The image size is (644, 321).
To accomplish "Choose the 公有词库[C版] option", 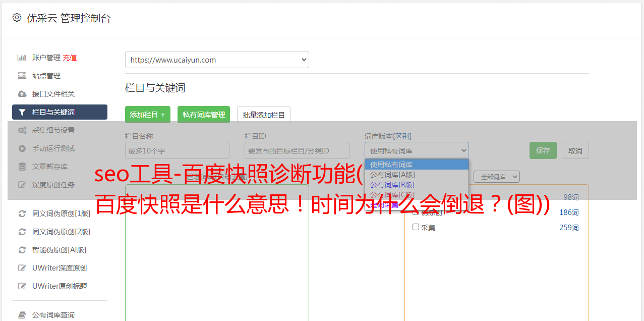I will (417, 195).
